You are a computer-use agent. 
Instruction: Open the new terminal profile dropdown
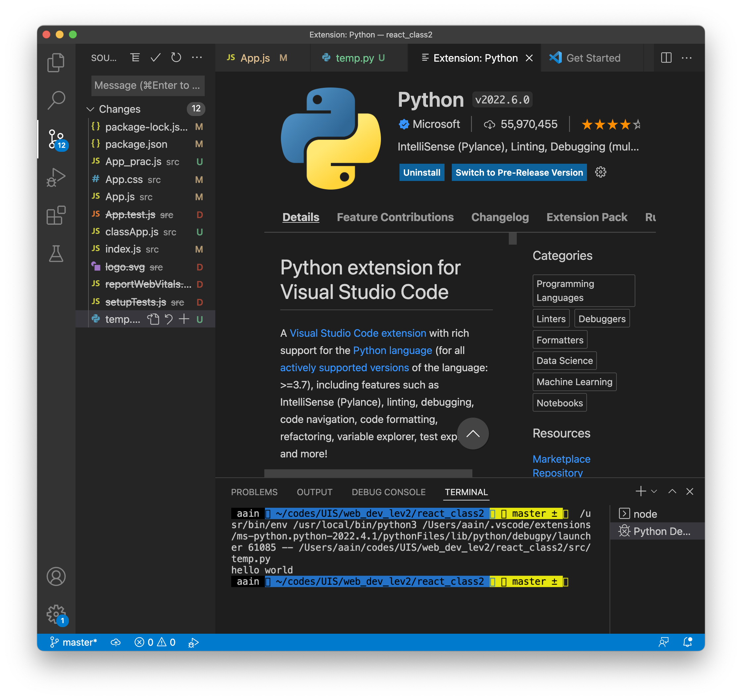click(x=654, y=491)
